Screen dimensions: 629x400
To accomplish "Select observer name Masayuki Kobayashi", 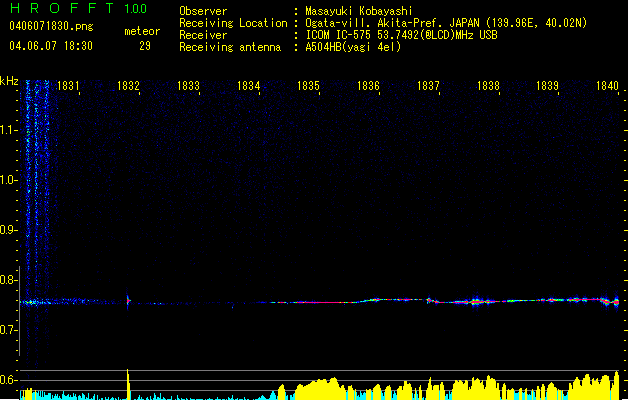I will pyautogui.click(x=359, y=11).
